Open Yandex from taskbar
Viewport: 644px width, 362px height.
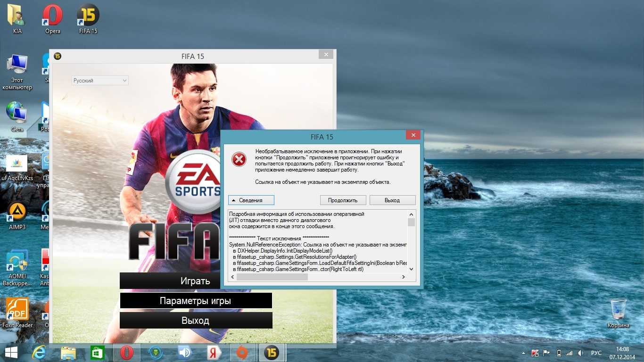[214, 353]
